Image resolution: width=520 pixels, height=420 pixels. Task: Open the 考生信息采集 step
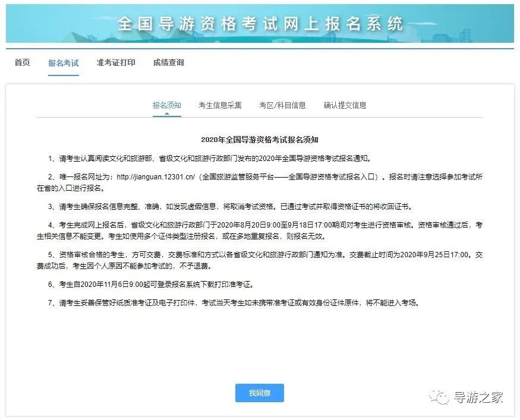tap(220, 105)
